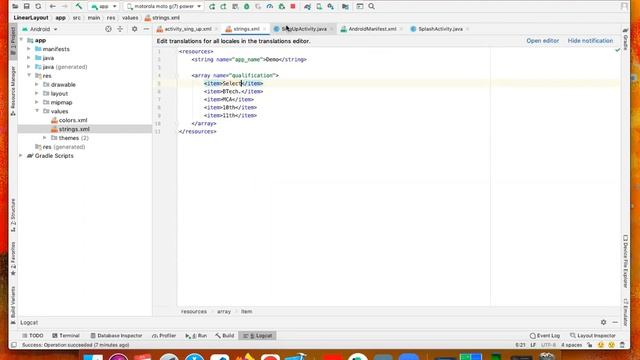Click the Project panel settings gear
The width and height of the screenshot is (640, 360).
[x=134, y=29]
